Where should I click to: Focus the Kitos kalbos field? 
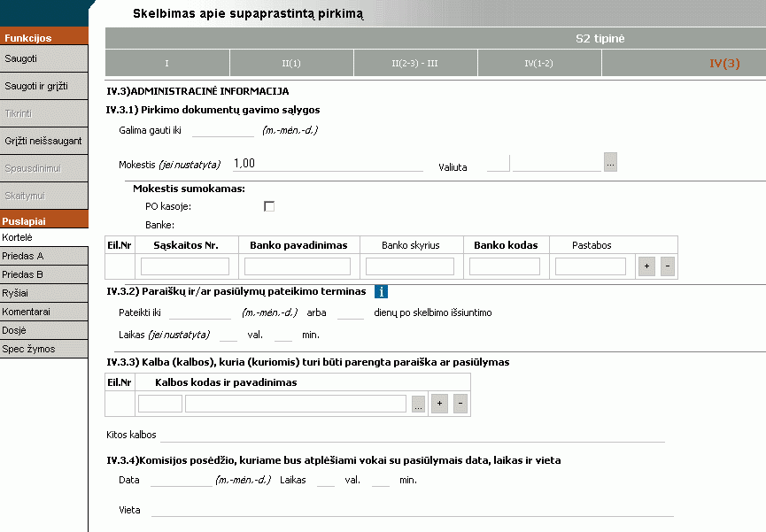[x=413, y=435]
